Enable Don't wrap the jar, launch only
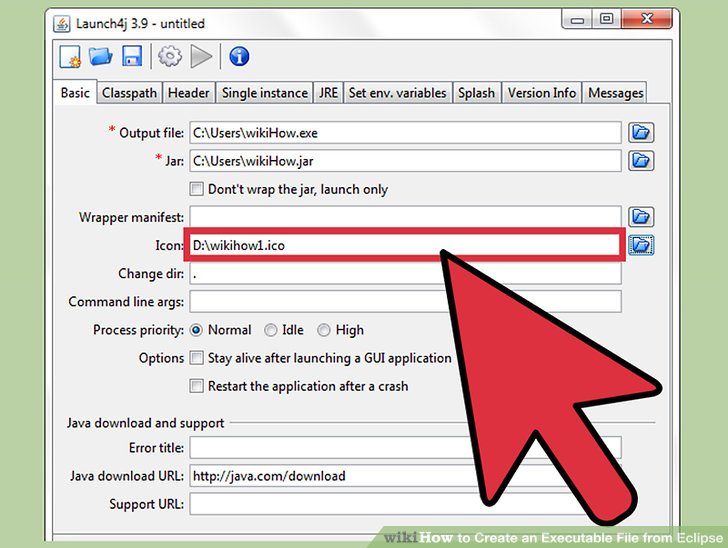728x548 pixels. tap(196, 189)
